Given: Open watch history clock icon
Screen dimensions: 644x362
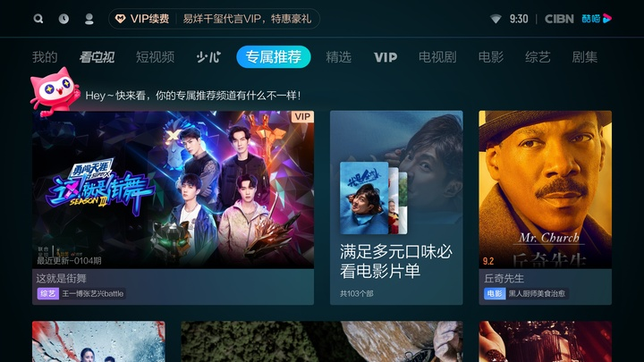Looking at the screenshot, I should 64,19.
